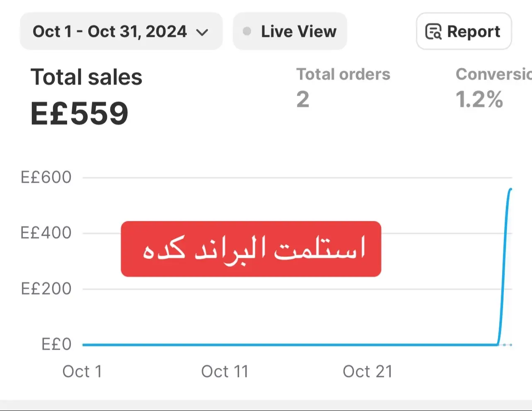Click the Oct 21 label on the x-axis
Viewport: 532px width, 411px height.
[x=368, y=371]
